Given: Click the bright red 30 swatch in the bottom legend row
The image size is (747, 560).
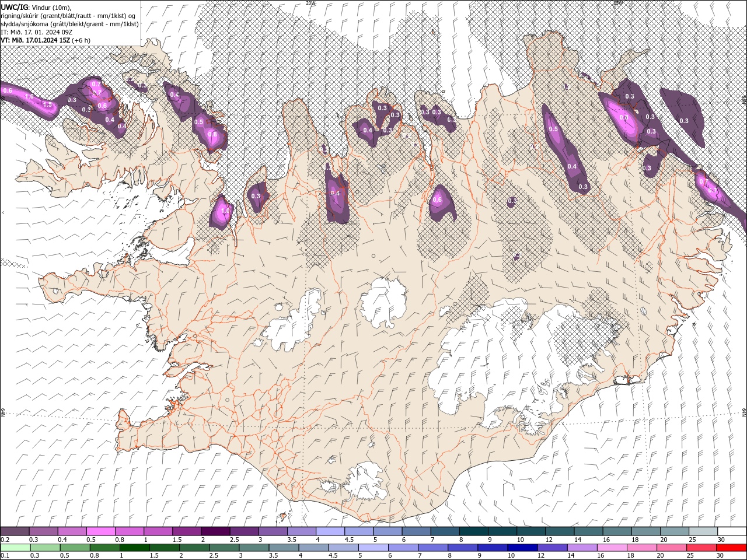Looking at the screenshot, I should tap(731, 548).
